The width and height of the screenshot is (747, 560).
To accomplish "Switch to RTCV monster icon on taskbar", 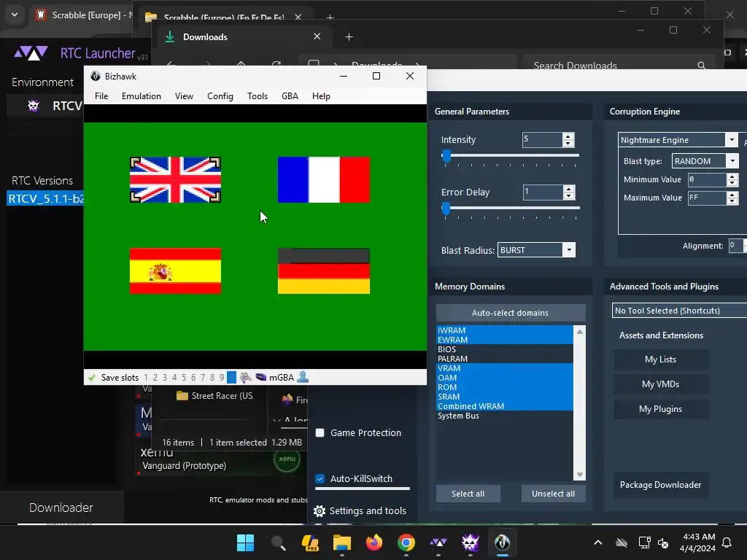I will [x=471, y=542].
